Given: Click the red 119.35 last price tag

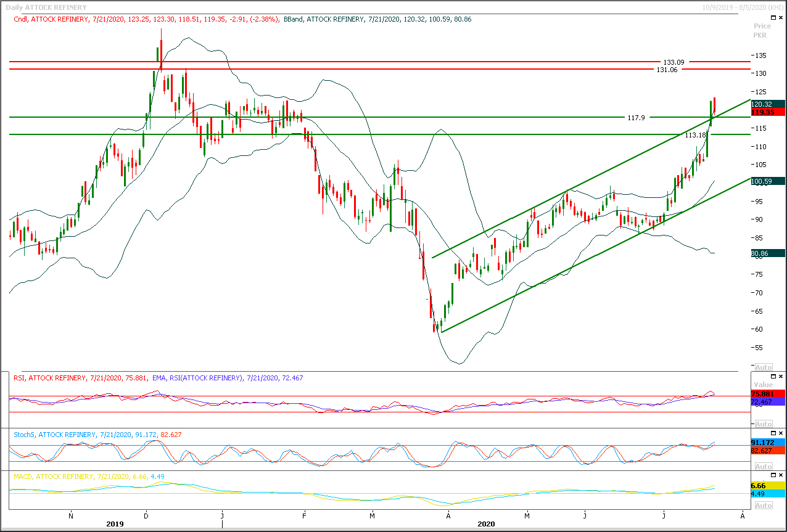Looking at the screenshot, I should click(x=768, y=113).
